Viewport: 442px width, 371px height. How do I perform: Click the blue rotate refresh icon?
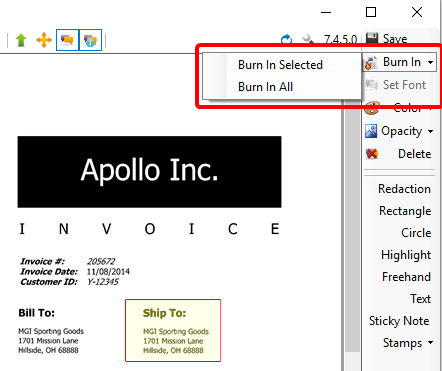(286, 39)
